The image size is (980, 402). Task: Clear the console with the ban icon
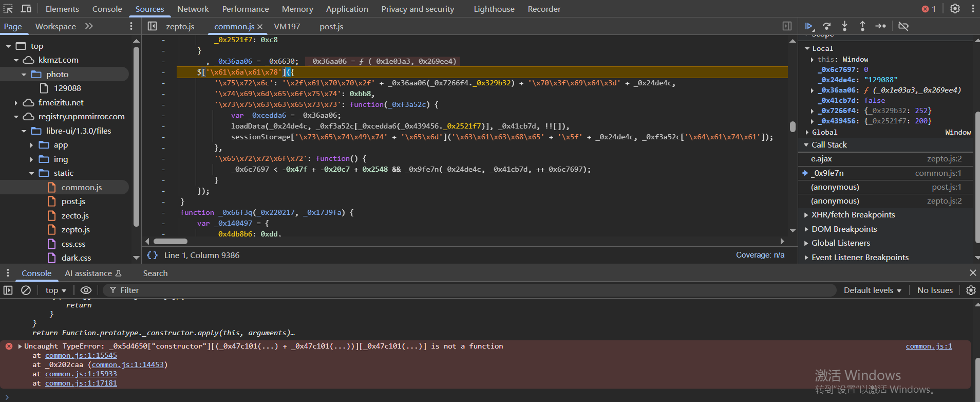tap(26, 290)
